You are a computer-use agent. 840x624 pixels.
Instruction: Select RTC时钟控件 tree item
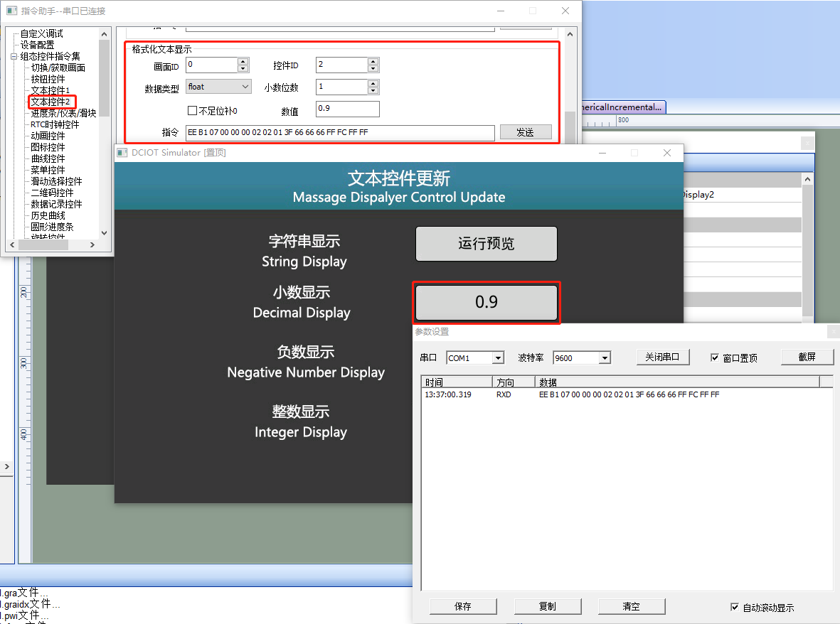point(55,124)
